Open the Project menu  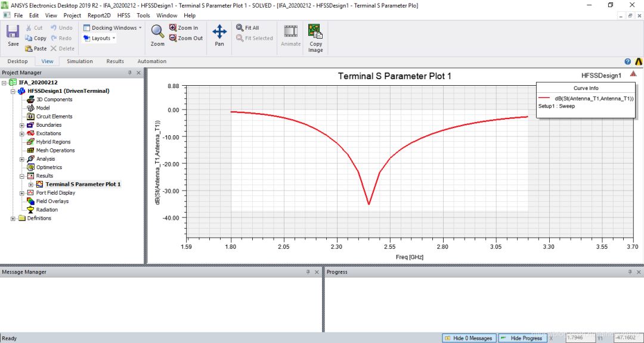[x=72, y=15]
